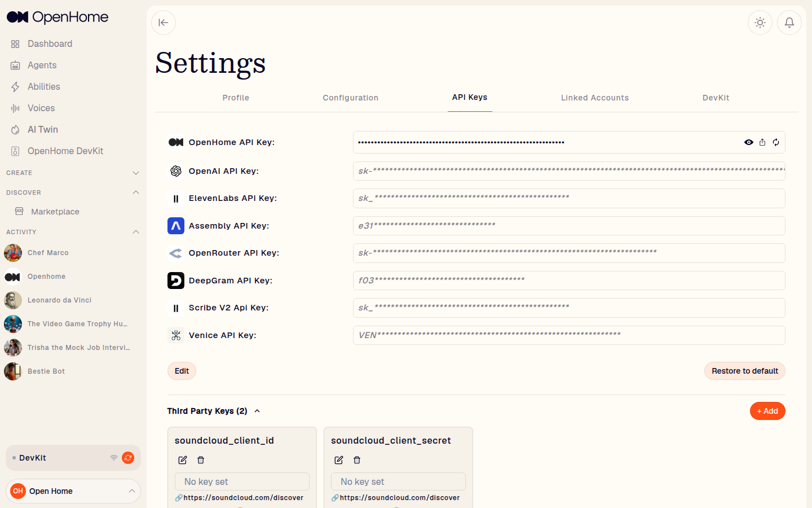Click the DeepGram API Key field
Viewport: 812px width, 508px height.
569,281
